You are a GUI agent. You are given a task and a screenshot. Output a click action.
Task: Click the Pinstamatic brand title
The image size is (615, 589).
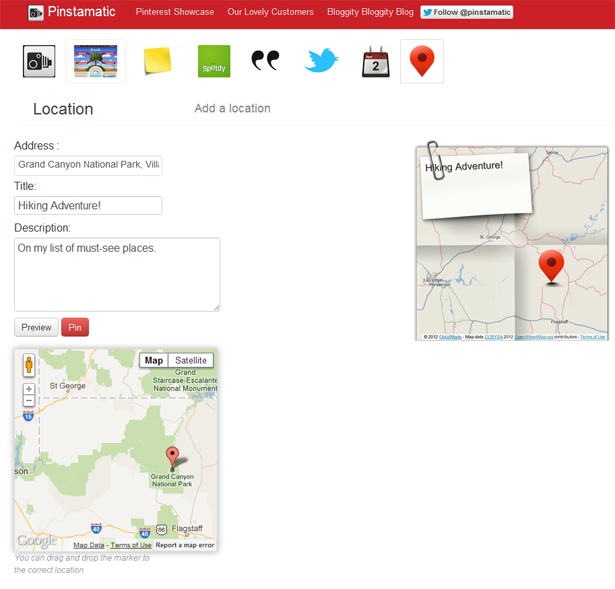point(82,12)
